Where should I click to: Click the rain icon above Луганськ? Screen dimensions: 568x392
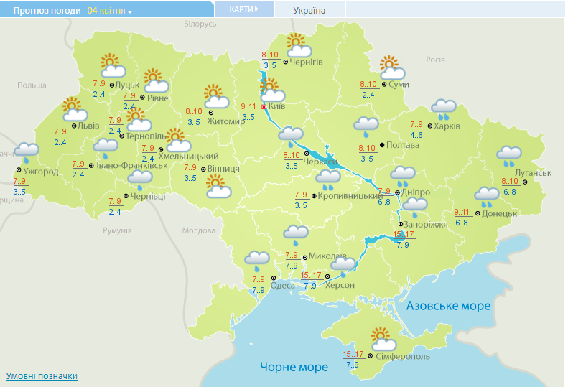tap(509, 154)
